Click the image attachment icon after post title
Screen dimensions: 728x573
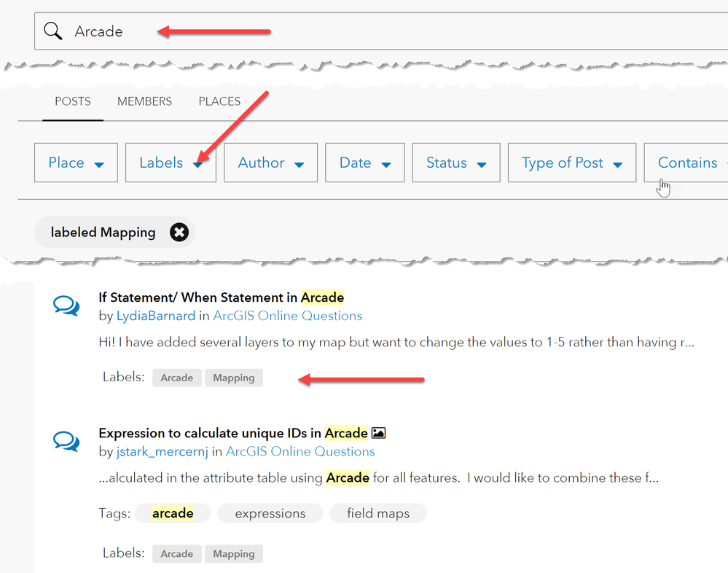[378, 433]
